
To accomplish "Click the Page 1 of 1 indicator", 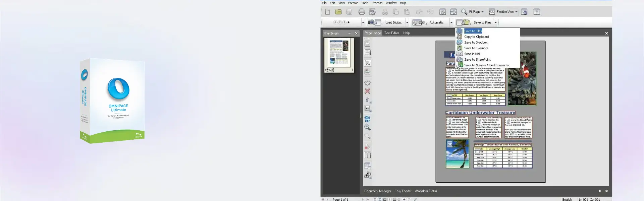I will pos(340,199).
